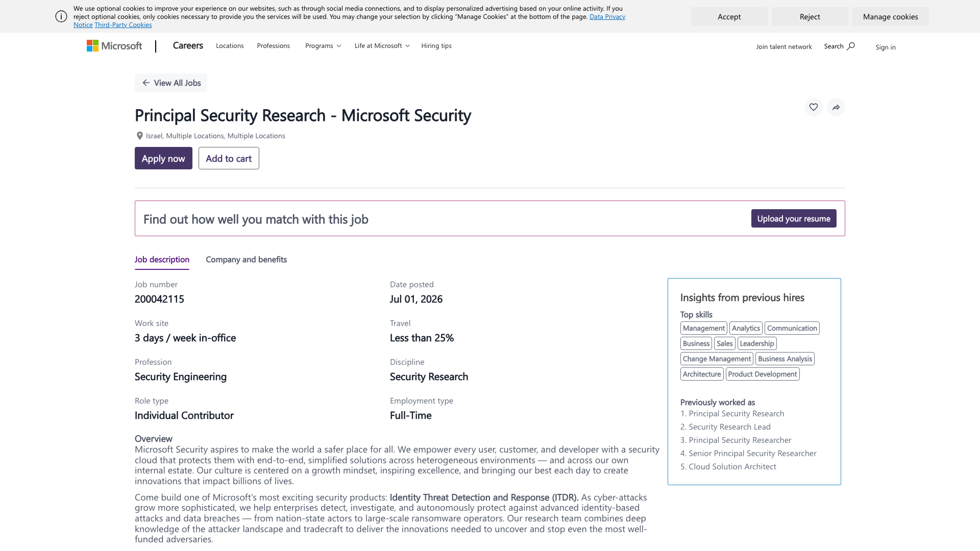Screen dimensions: 980x551
Task: Go back to View All Jobs
Action: pyautogui.click(x=171, y=83)
